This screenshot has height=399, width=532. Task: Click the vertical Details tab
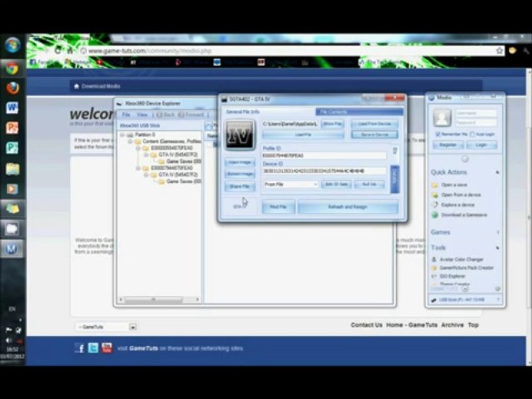point(395,178)
